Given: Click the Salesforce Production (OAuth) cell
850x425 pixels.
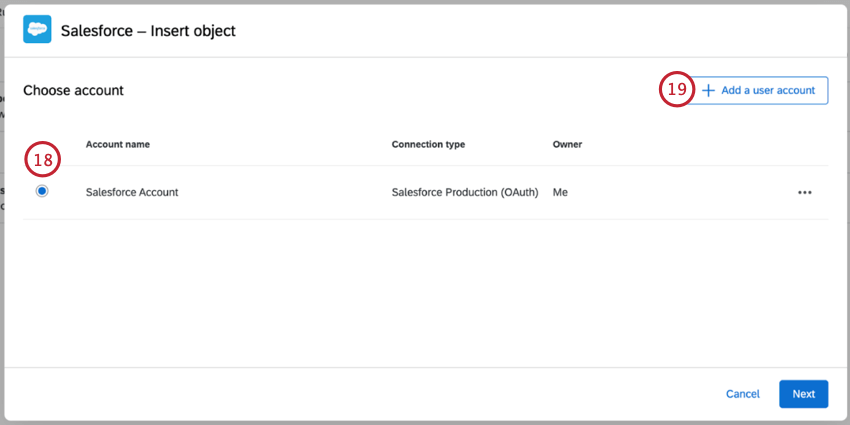Looking at the screenshot, I should pos(468,192).
